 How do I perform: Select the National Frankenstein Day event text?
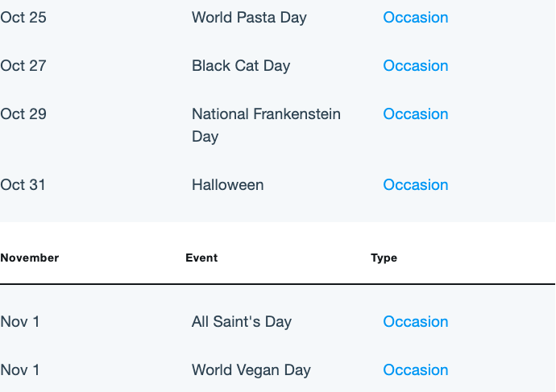click(266, 126)
